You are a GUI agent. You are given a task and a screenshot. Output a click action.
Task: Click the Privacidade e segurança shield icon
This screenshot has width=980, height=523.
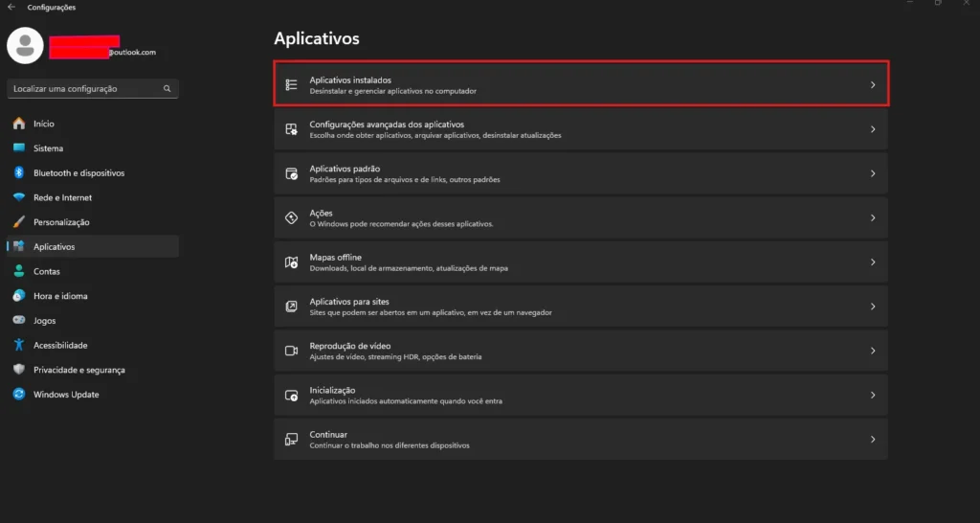19,370
